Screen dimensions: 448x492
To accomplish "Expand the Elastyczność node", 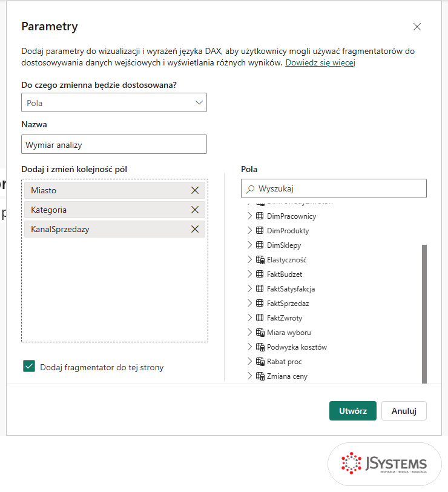I will pos(249,259).
